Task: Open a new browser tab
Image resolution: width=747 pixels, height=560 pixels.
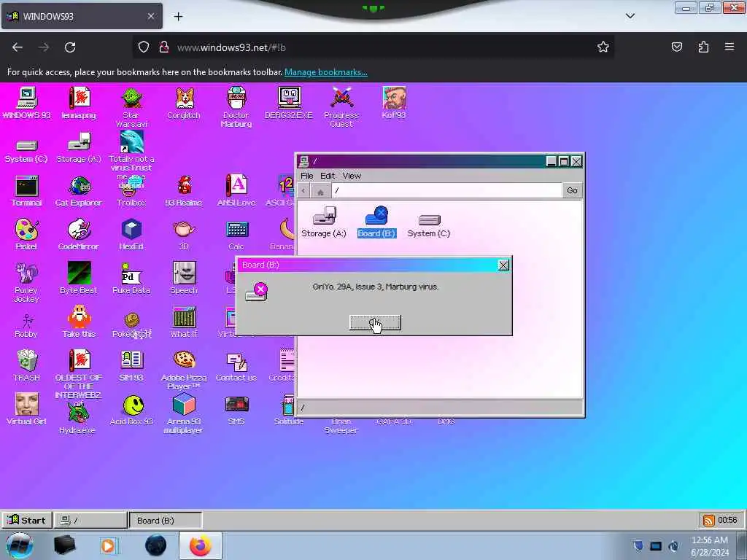Action: coord(178,17)
